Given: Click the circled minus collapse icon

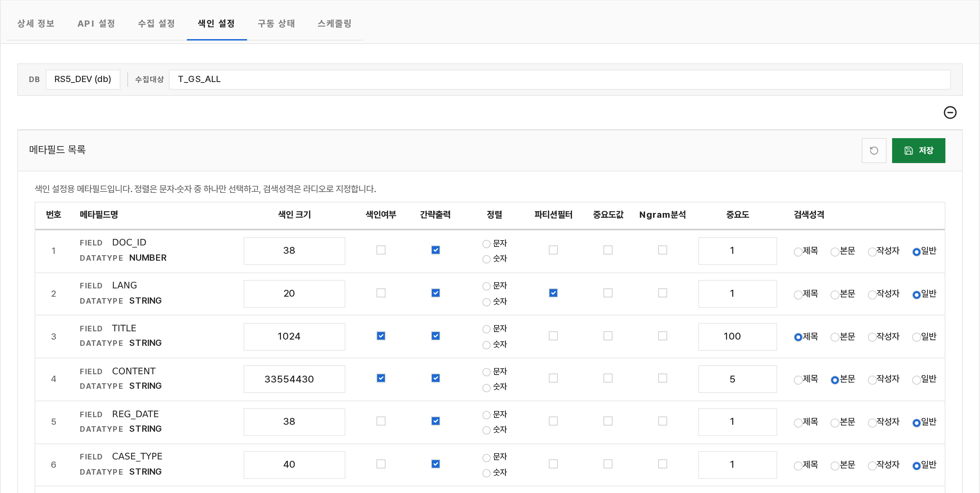Looking at the screenshot, I should [950, 112].
